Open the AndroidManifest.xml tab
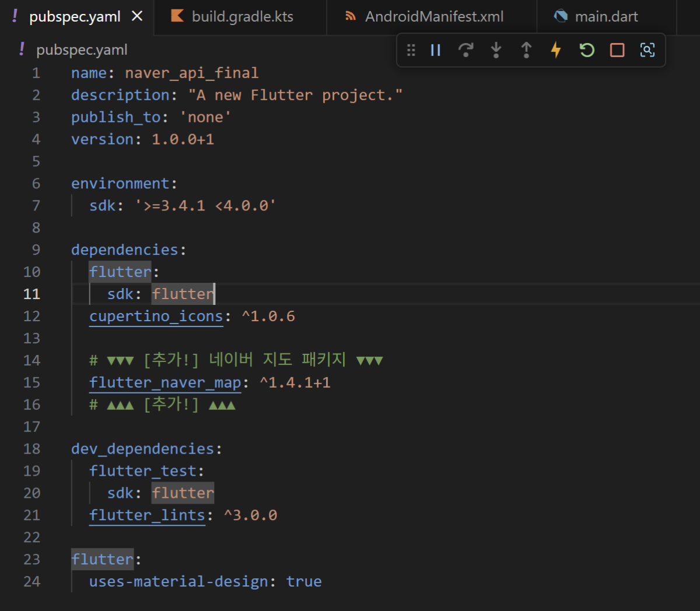The width and height of the screenshot is (700, 611). pos(434,17)
